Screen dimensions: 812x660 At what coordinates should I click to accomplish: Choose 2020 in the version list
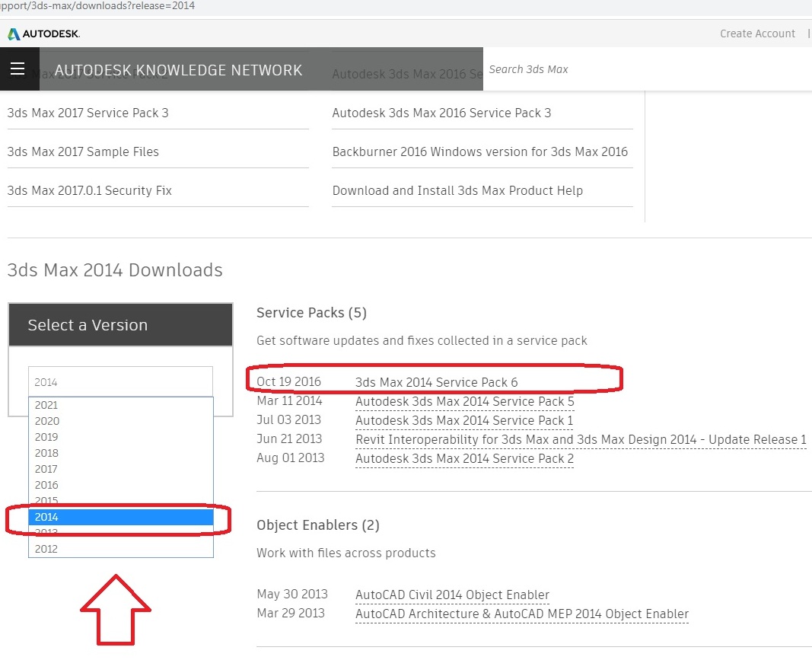(x=121, y=421)
